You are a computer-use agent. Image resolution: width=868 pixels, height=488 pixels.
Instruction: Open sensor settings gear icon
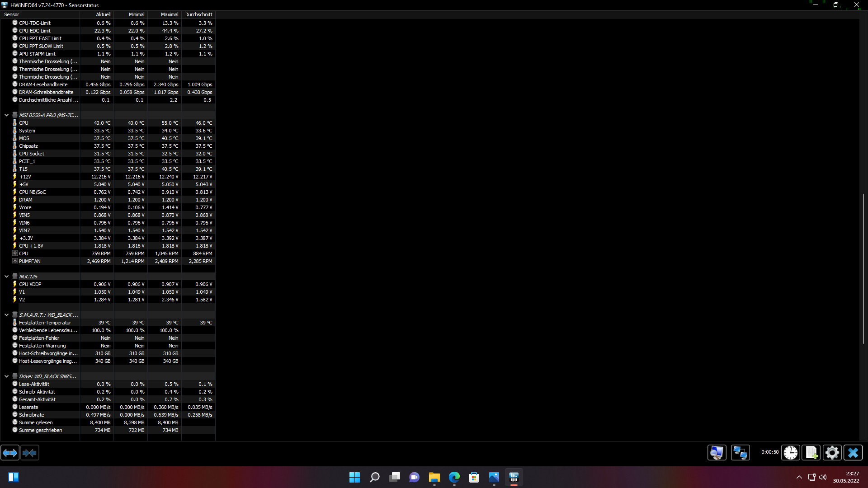coord(832,453)
